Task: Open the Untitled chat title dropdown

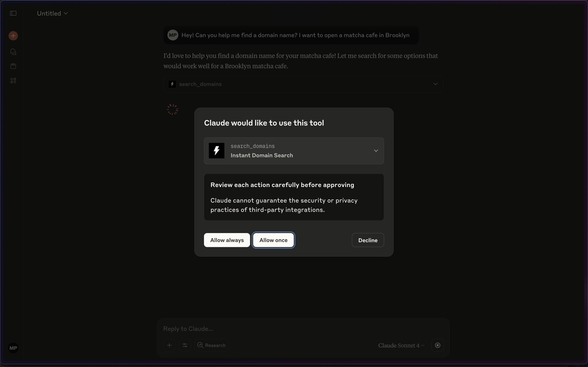Action: (52, 13)
